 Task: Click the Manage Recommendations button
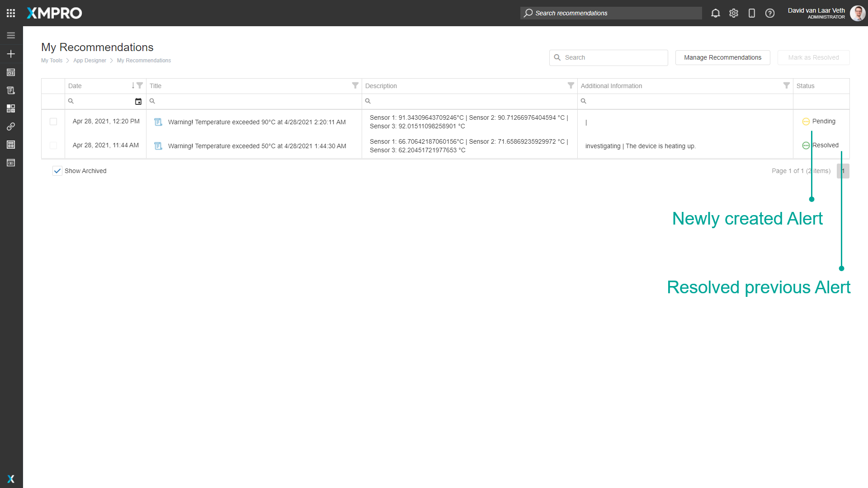tap(722, 57)
